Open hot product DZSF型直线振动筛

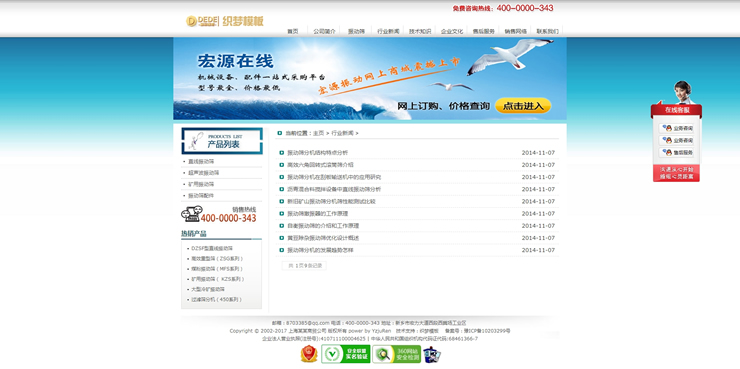[x=212, y=248]
